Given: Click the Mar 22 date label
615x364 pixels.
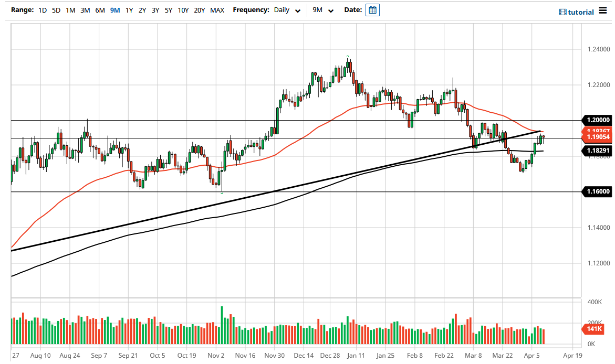Looking at the screenshot, I should [x=503, y=356].
